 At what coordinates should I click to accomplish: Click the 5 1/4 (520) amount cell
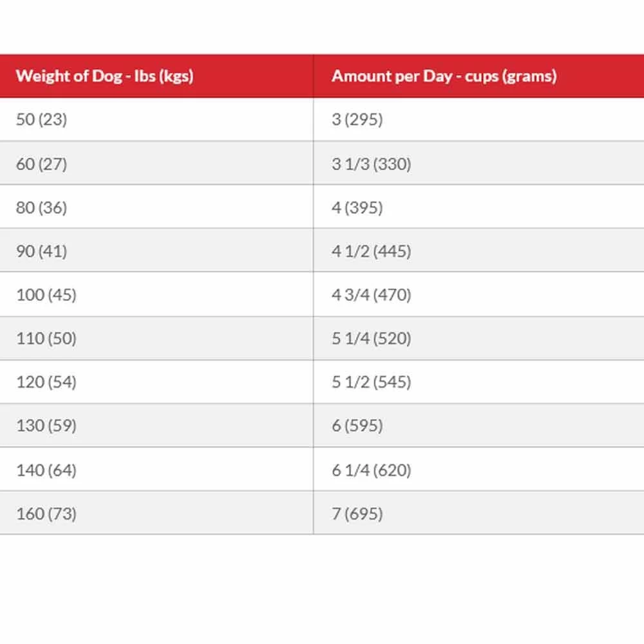pos(371,339)
